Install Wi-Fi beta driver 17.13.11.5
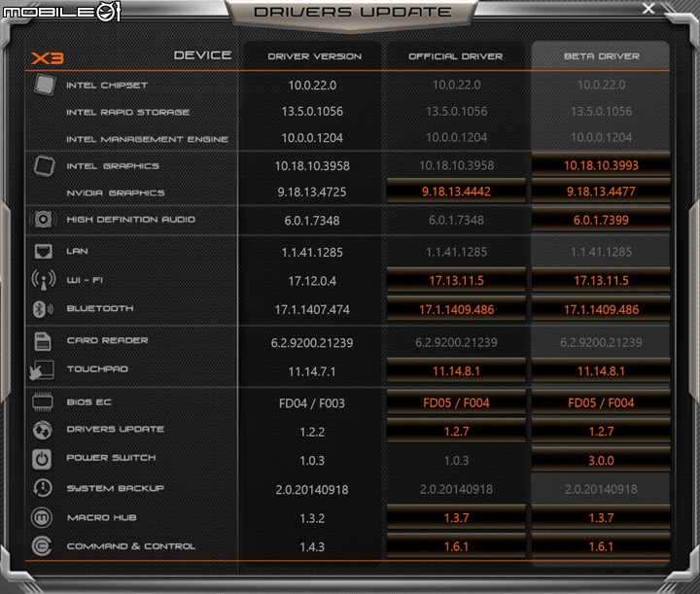The width and height of the screenshot is (700, 594). [601, 280]
